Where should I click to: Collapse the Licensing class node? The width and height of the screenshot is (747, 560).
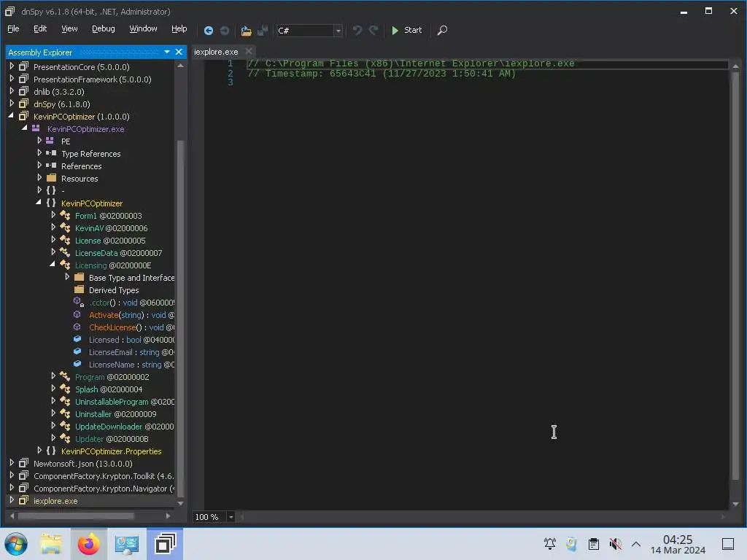click(x=53, y=264)
